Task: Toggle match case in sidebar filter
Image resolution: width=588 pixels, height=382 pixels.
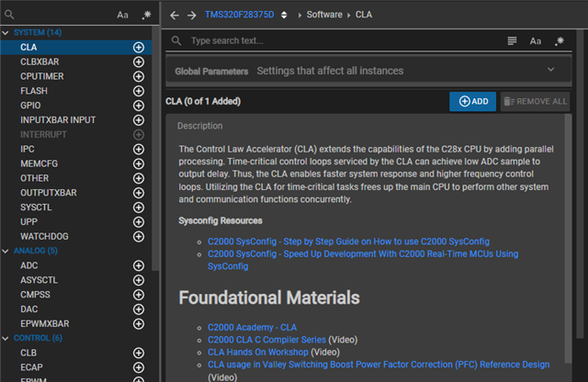Action: [x=123, y=16]
